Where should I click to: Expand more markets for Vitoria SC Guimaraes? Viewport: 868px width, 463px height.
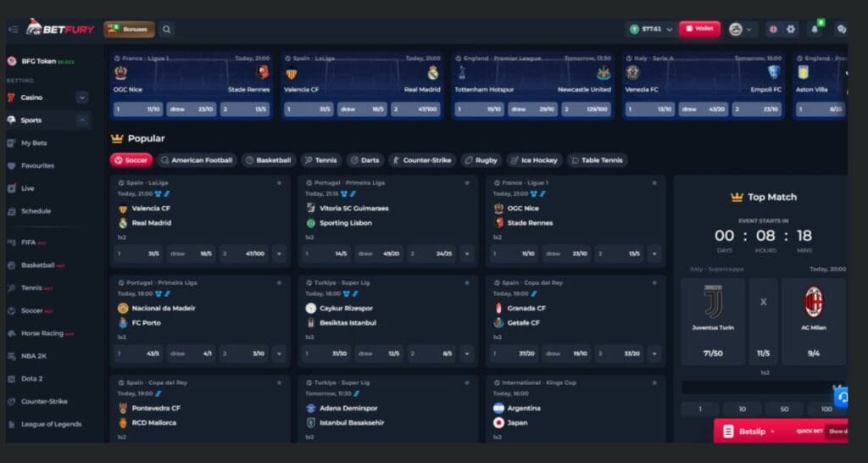click(x=467, y=254)
